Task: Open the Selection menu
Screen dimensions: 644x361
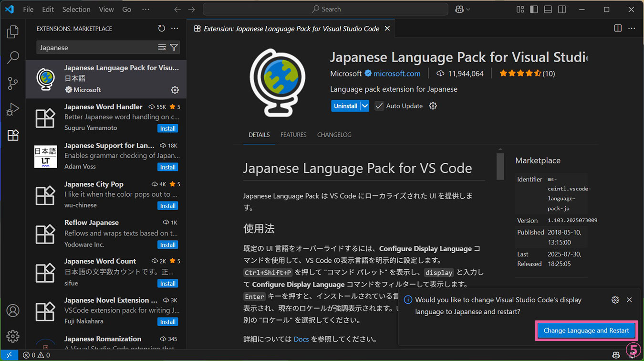Action: (x=76, y=9)
